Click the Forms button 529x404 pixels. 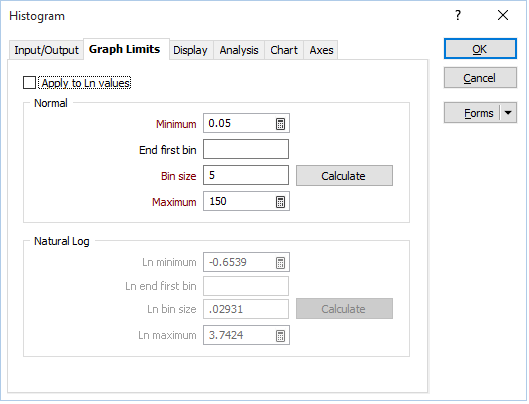[x=472, y=113]
